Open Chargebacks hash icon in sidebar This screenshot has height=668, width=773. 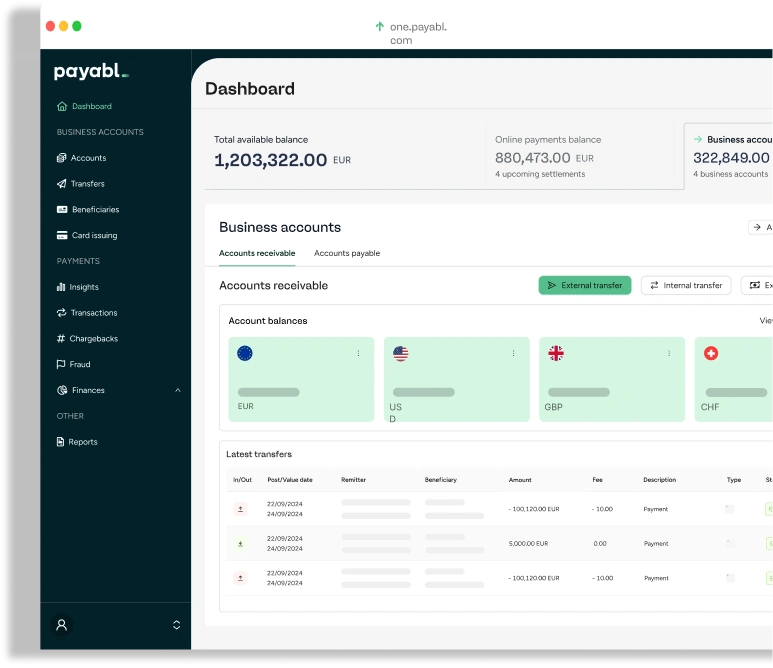pyautogui.click(x=62, y=339)
